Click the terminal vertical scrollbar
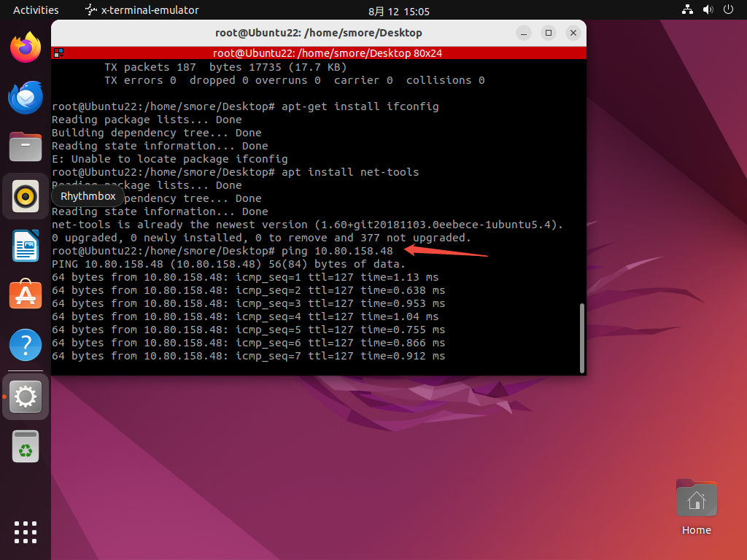This screenshot has width=747, height=560. (x=581, y=338)
